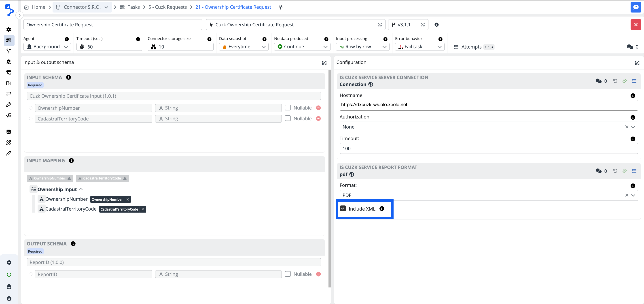
Task: Click the green power icon in sidebar
Action: (9, 274)
